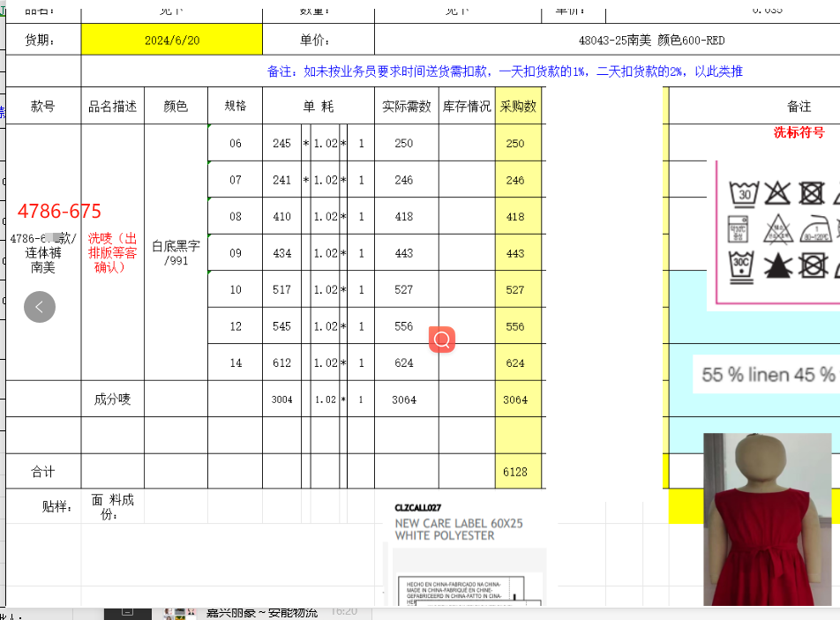Click the red style number 4786-675
This screenshot has height=620, width=840.
click(59, 212)
